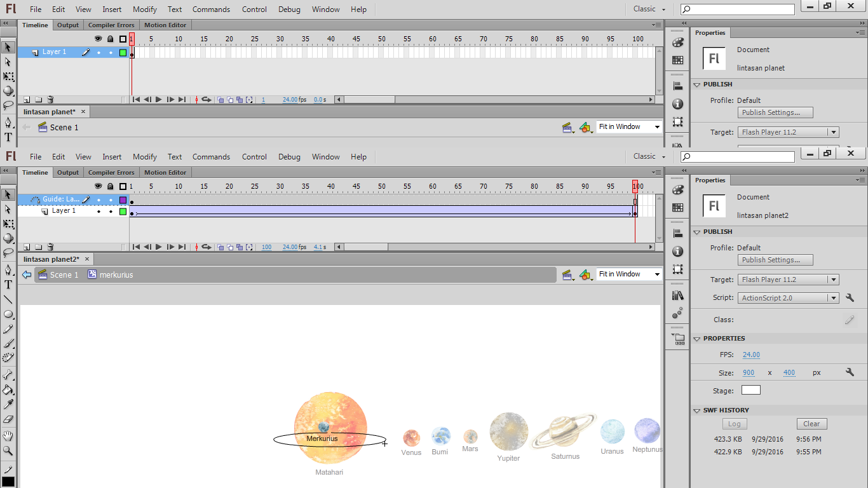
Task: Choose the Bone tool in the tools panel
Action: 8,375
